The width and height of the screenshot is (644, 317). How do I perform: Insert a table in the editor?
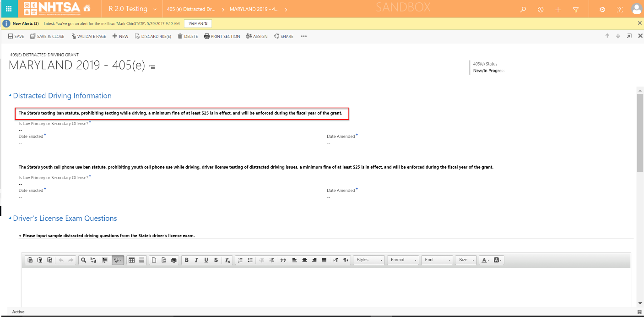pos(132,260)
